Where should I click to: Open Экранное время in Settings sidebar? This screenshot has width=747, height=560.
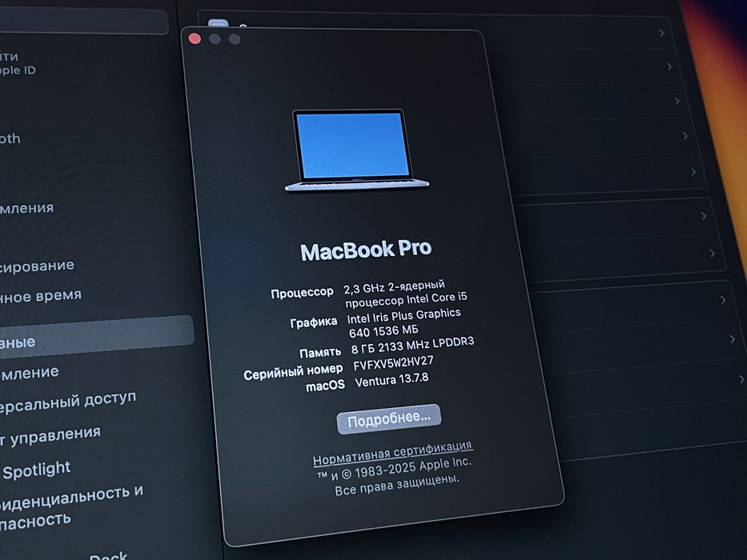41,297
